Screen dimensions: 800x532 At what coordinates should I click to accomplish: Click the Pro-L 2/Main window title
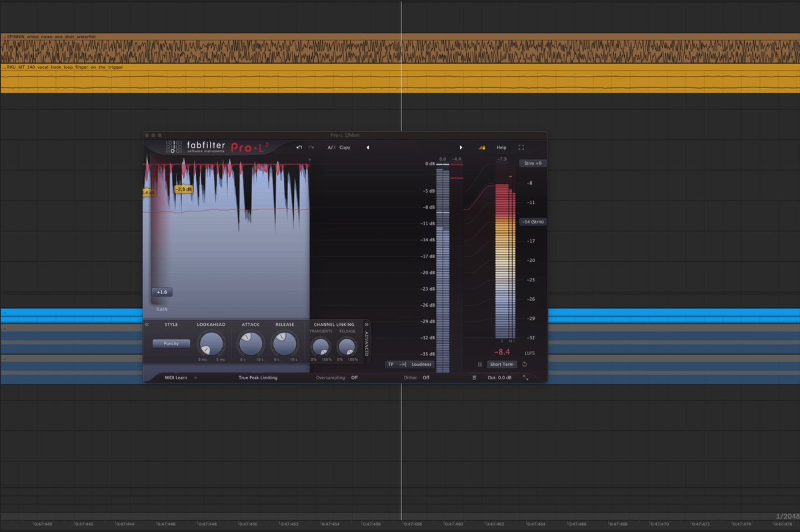[x=345, y=135]
